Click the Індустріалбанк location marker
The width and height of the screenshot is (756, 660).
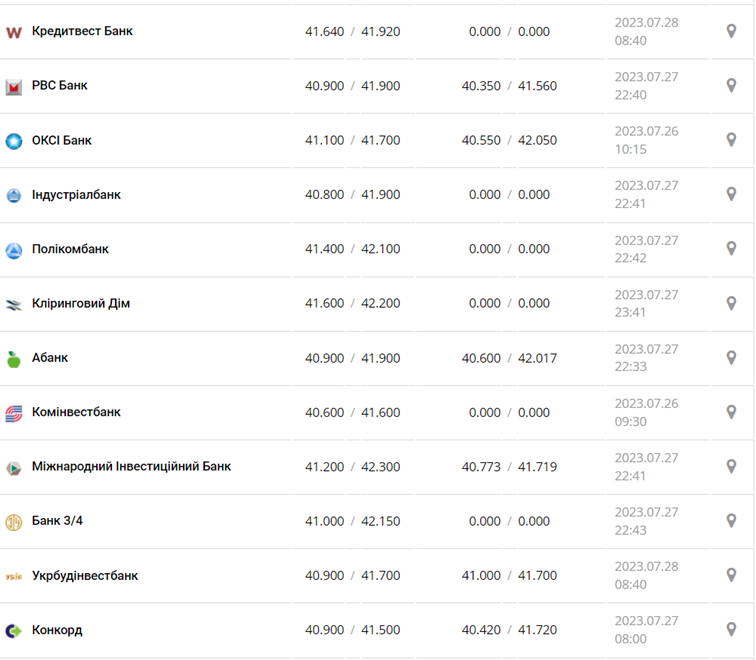coord(731,194)
